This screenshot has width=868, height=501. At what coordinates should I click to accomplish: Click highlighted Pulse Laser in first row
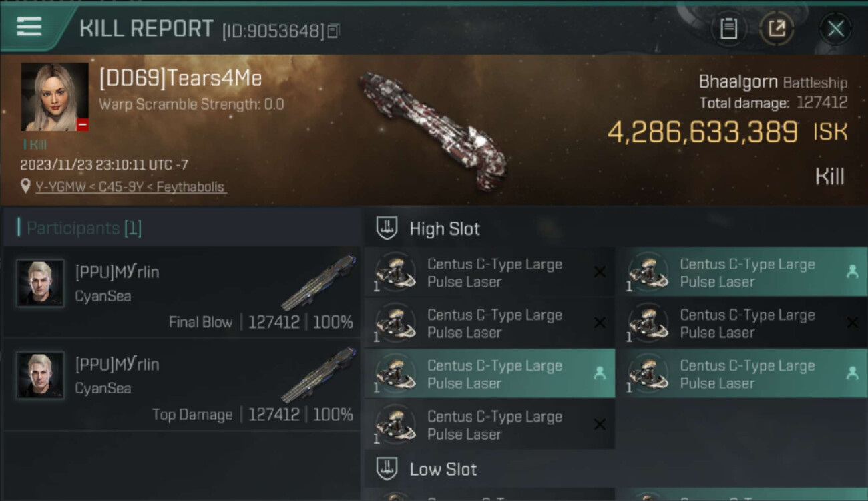(x=741, y=273)
